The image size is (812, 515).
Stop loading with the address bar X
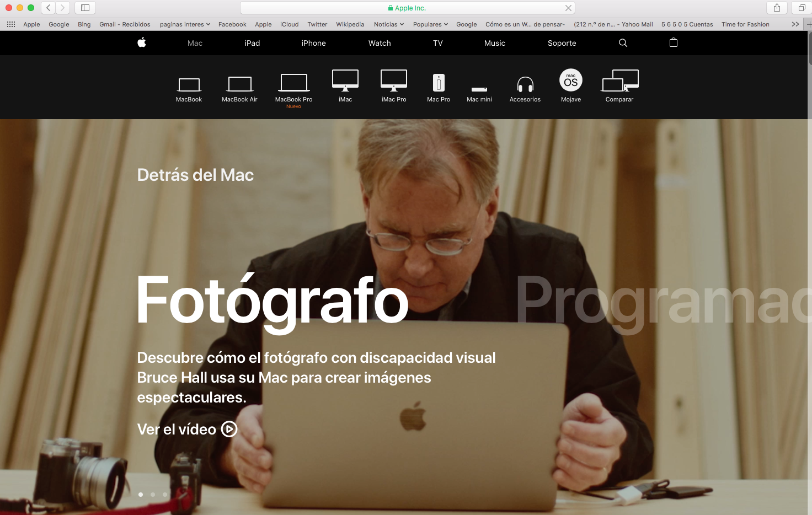568,8
